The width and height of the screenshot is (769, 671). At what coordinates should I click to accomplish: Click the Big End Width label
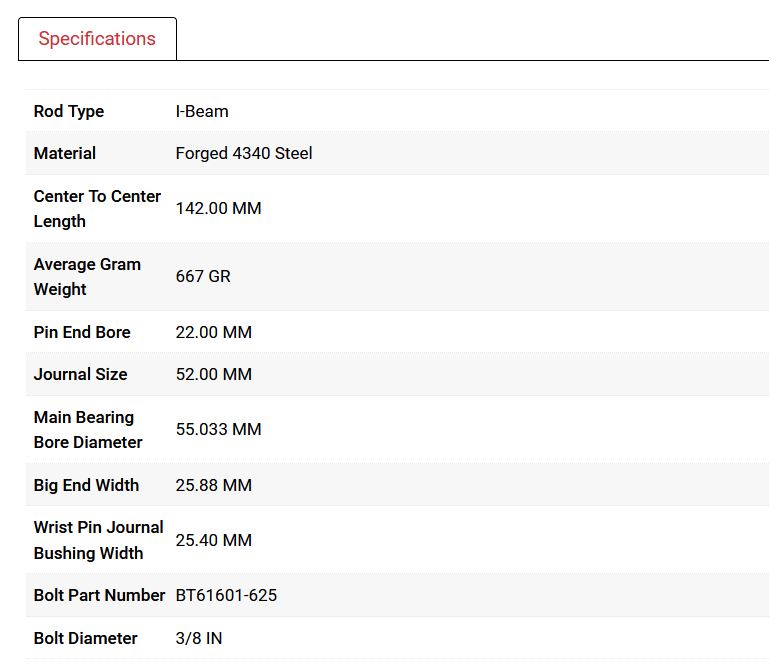(x=86, y=485)
